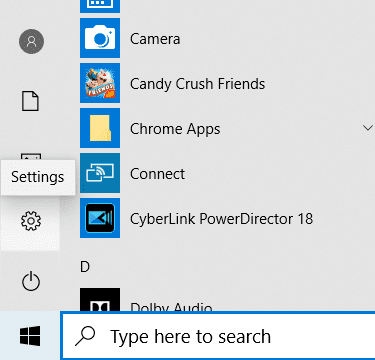
Task: Open the Candy Crush Friends icon
Action: tap(100, 83)
